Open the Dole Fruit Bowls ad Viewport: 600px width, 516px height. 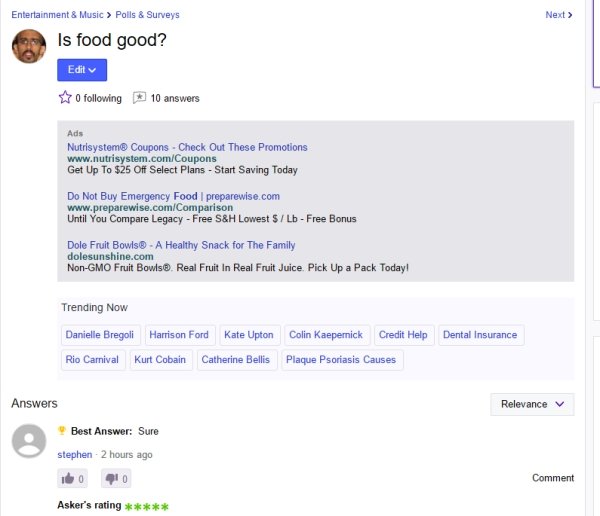181,245
